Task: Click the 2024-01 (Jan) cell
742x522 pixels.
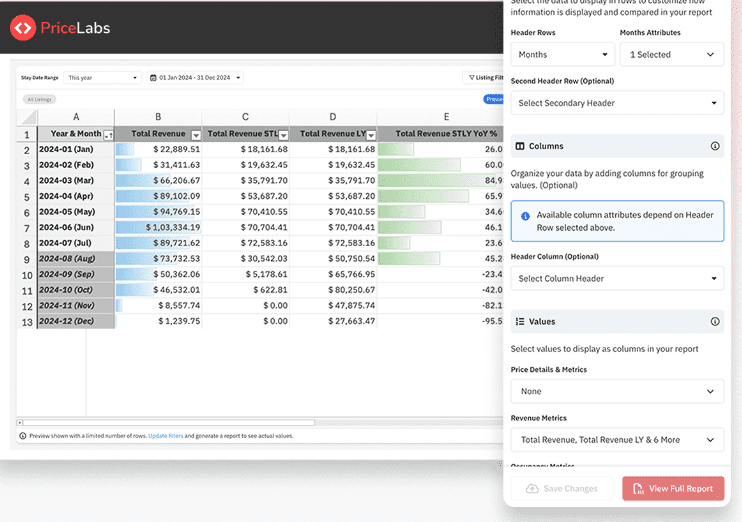Action: (x=76, y=150)
